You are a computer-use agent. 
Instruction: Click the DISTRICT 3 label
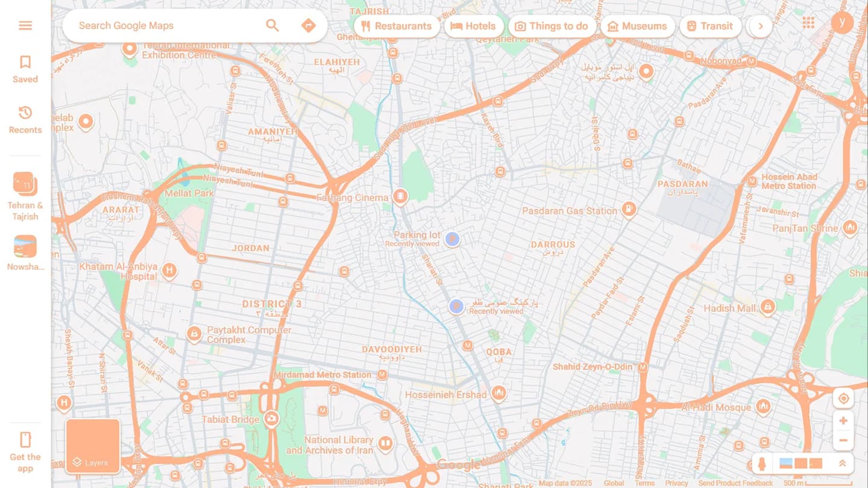[x=272, y=304]
